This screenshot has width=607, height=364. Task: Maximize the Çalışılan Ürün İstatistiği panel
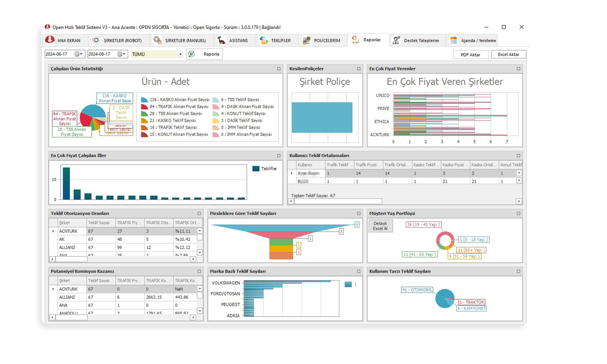(279, 69)
